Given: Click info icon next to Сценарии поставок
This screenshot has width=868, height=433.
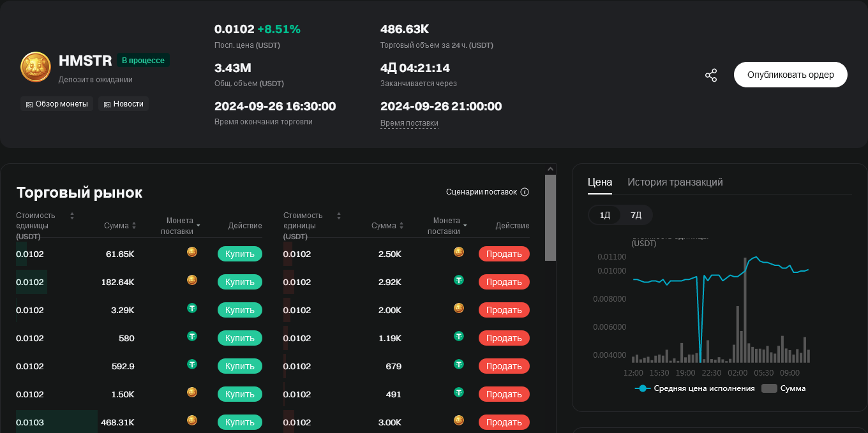Looking at the screenshot, I should pos(525,192).
